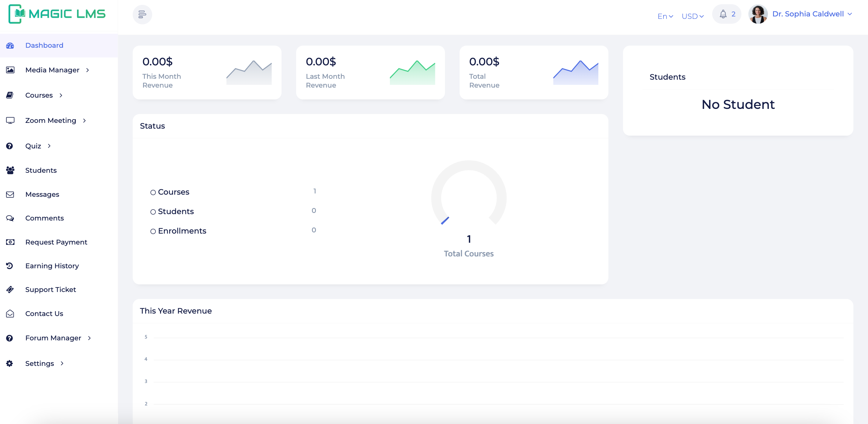Click the Messages envelope icon
Image resolution: width=868 pixels, height=424 pixels.
[x=10, y=194]
